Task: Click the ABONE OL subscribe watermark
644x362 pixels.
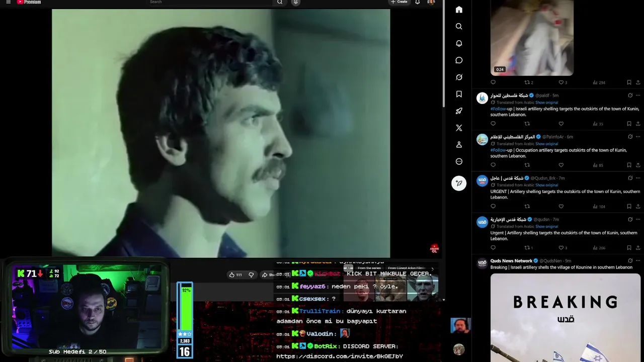Action: coord(434,249)
